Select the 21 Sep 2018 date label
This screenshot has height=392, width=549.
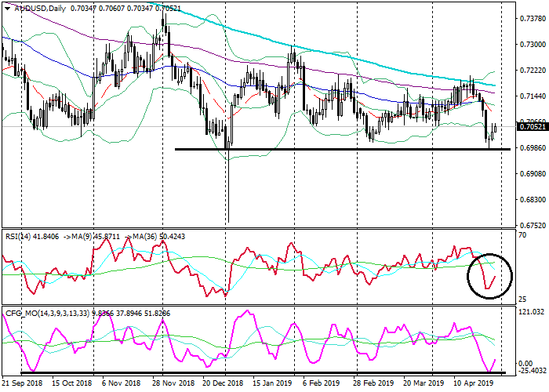[20, 385]
